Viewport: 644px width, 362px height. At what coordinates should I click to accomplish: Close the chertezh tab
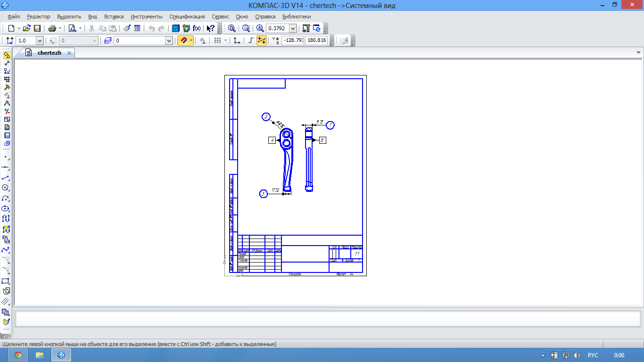(x=69, y=53)
